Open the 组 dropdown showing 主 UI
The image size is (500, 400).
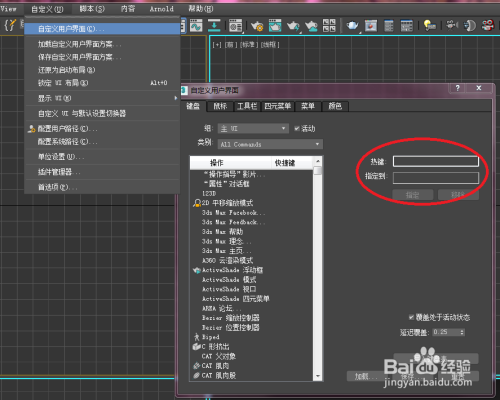(x=253, y=129)
